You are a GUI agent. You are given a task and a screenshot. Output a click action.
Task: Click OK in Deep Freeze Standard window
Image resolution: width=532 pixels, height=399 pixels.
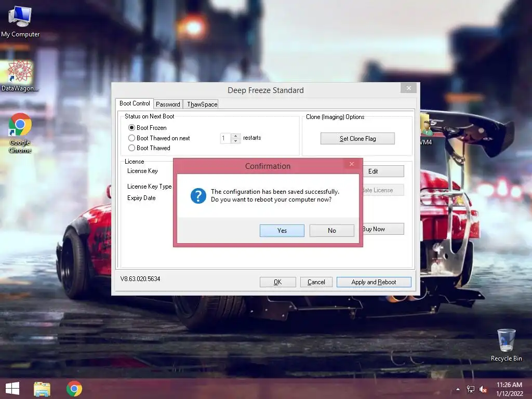click(x=277, y=282)
